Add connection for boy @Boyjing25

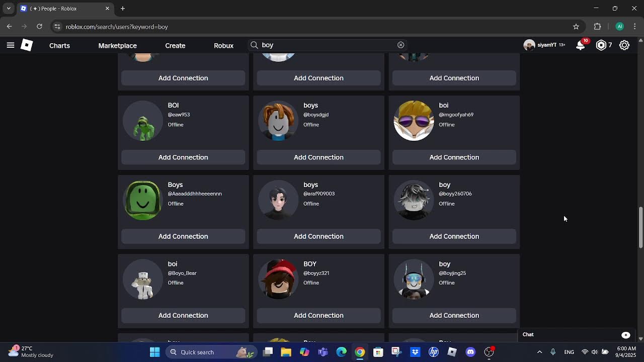454,315
